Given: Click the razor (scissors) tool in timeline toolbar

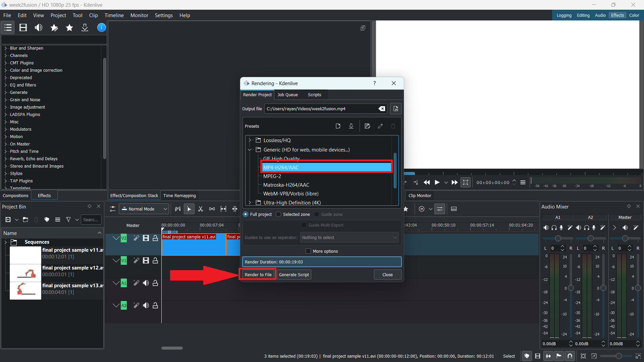Looking at the screenshot, I should tap(201, 209).
